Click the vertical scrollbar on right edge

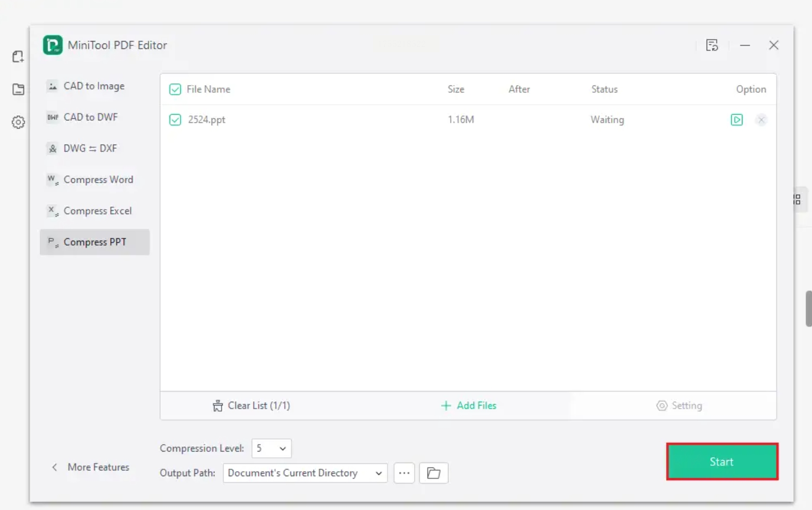point(809,309)
